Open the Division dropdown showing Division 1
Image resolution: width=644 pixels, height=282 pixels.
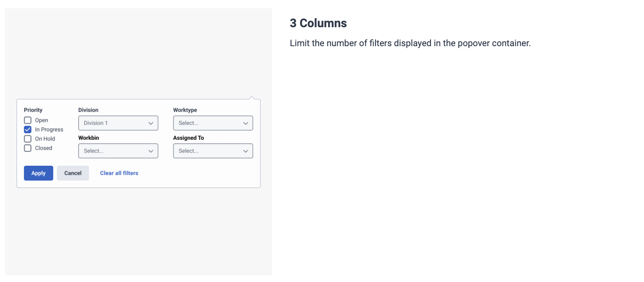point(118,123)
